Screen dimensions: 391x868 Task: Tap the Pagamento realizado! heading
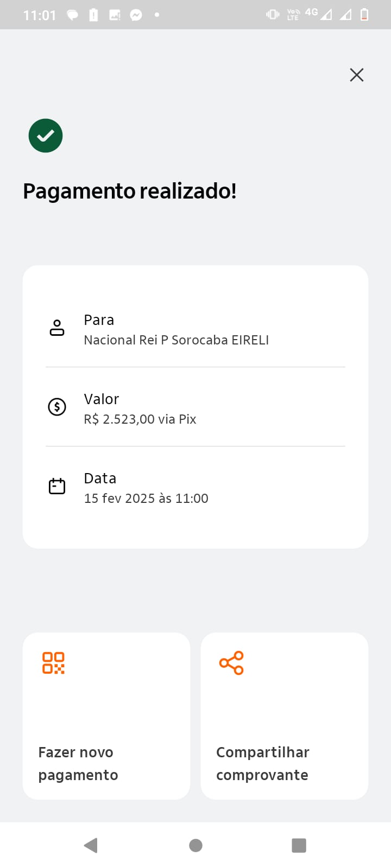coord(130,191)
